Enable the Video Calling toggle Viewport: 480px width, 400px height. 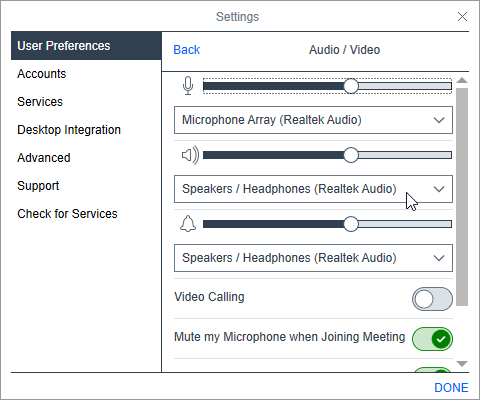coord(432,299)
